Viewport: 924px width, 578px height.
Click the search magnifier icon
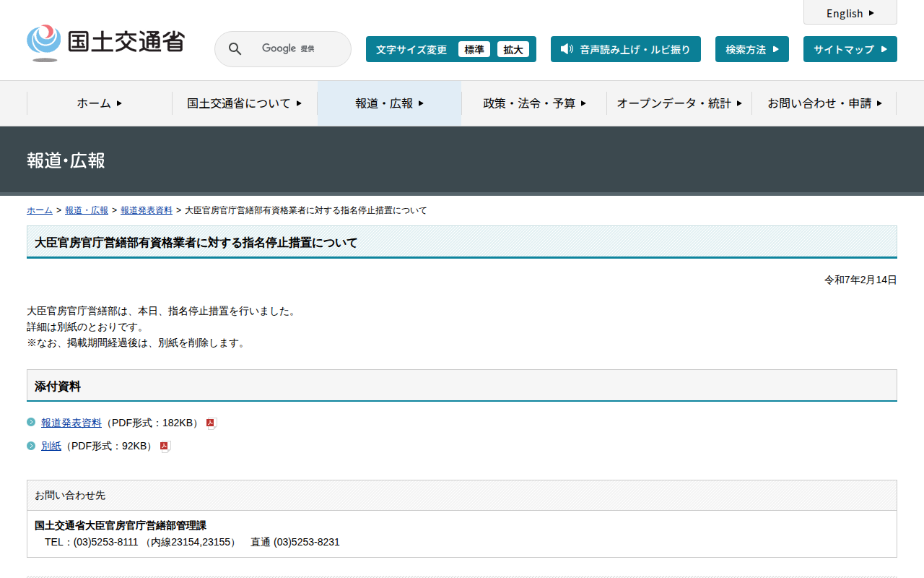point(235,49)
